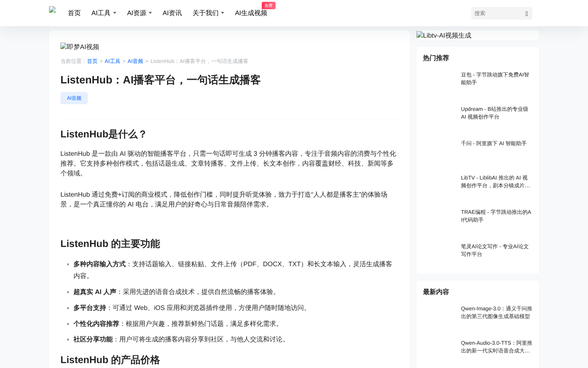This screenshot has height=368, width=588.
Task: Click 首页 breadcrumb link
Action: [x=92, y=61]
